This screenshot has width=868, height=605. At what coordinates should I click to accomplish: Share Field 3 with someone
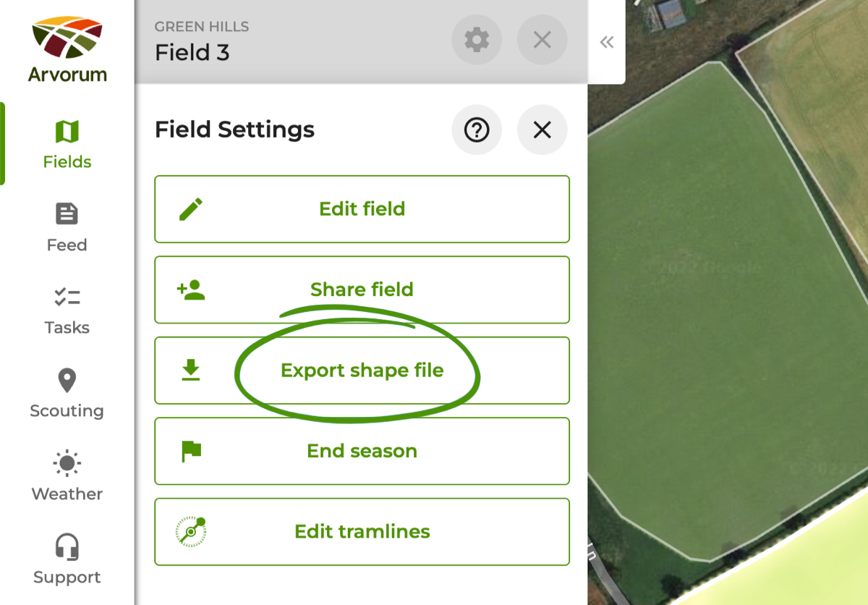[362, 289]
